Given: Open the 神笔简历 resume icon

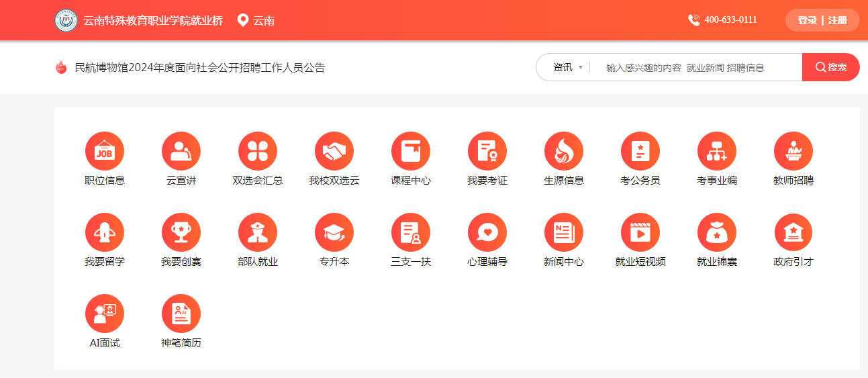Looking at the screenshot, I should click(181, 314).
